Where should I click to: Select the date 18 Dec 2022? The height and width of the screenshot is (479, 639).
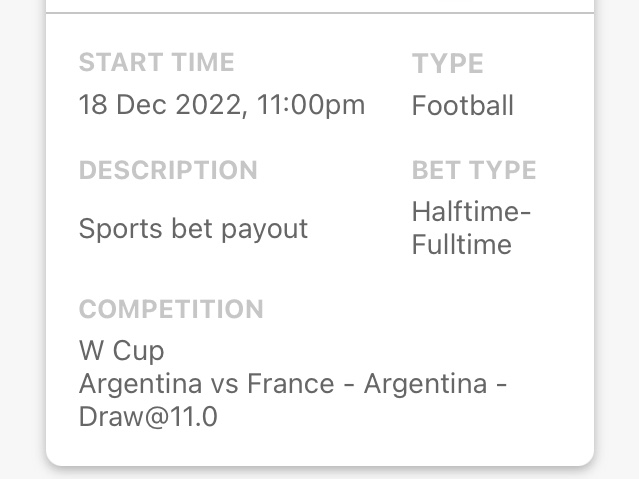(x=162, y=105)
